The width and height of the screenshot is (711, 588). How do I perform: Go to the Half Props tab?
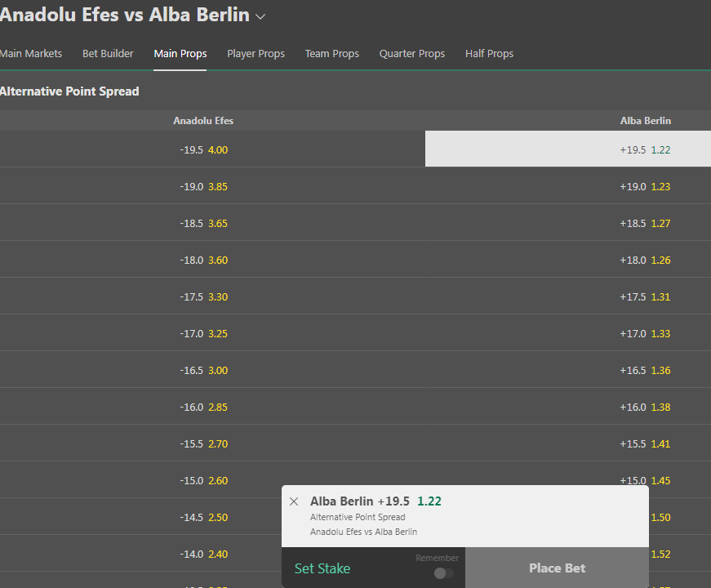pos(489,54)
